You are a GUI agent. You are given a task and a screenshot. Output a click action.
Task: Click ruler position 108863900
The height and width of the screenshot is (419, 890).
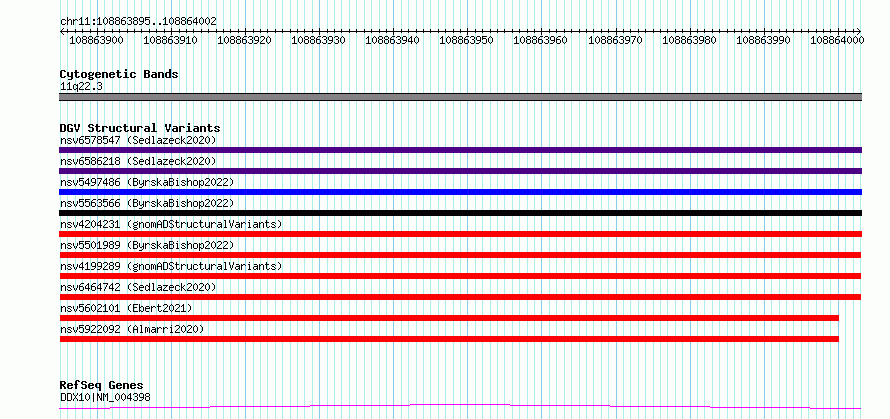click(95, 40)
